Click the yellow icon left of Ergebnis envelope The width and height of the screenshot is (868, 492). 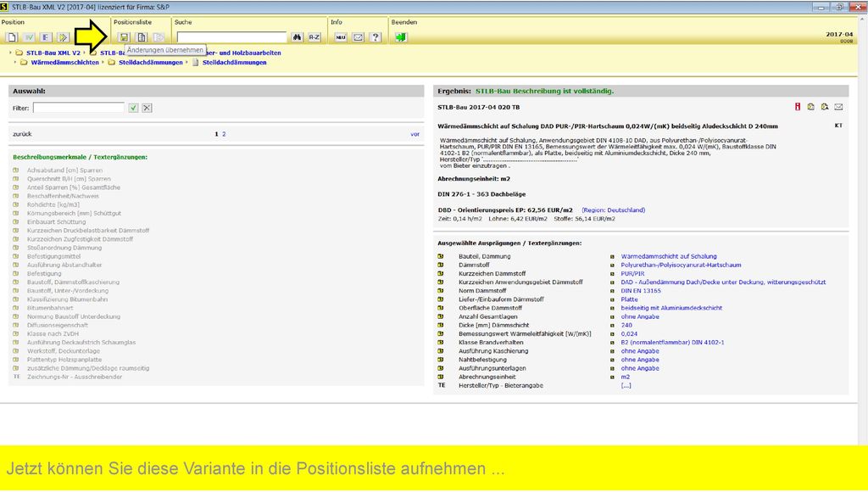825,107
